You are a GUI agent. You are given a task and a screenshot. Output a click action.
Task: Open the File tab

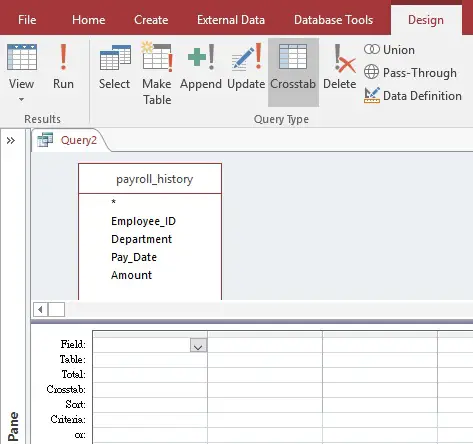click(x=27, y=20)
